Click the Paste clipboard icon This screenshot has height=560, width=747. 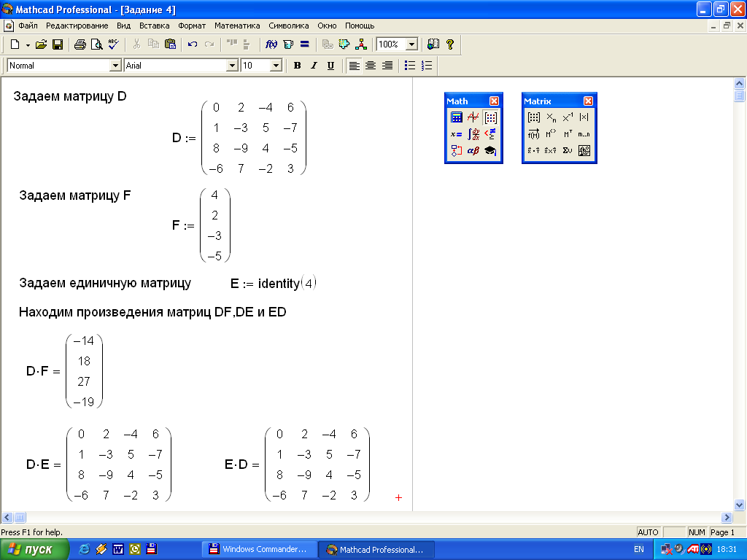point(170,44)
